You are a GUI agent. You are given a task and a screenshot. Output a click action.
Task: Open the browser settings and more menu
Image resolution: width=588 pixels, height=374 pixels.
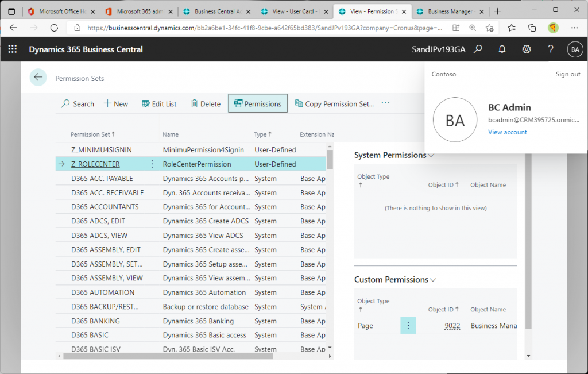point(574,28)
